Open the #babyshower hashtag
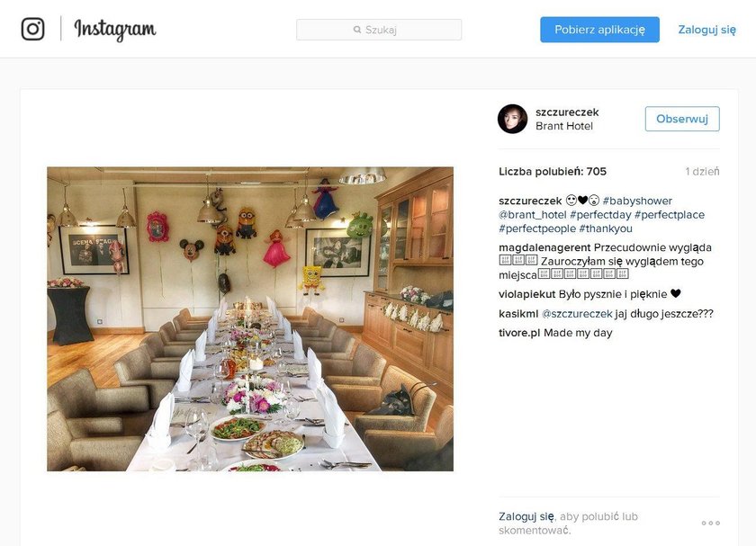 point(637,201)
